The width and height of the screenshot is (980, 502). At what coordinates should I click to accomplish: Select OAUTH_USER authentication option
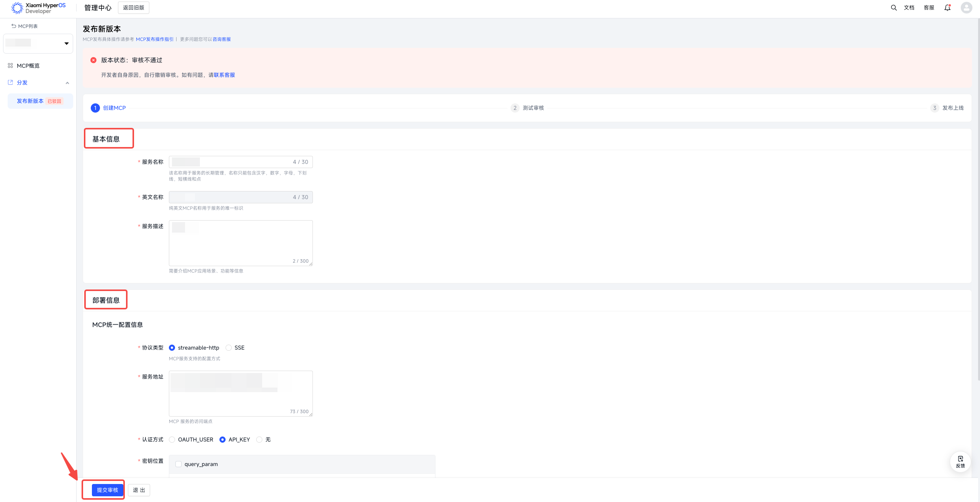point(172,440)
